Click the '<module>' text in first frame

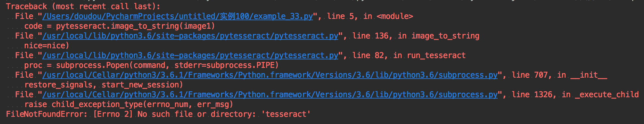pyautogui.click(x=395, y=16)
